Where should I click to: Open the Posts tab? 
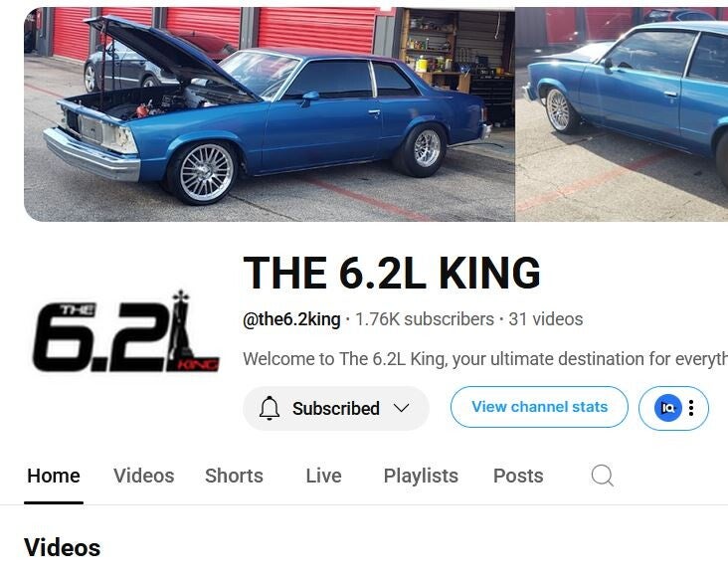pos(518,476)
